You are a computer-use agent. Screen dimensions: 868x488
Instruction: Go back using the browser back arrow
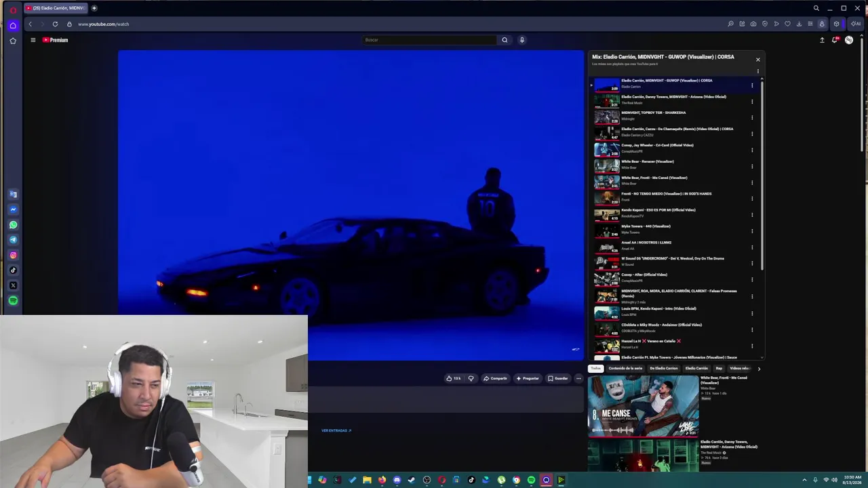[x=30, y=24]
